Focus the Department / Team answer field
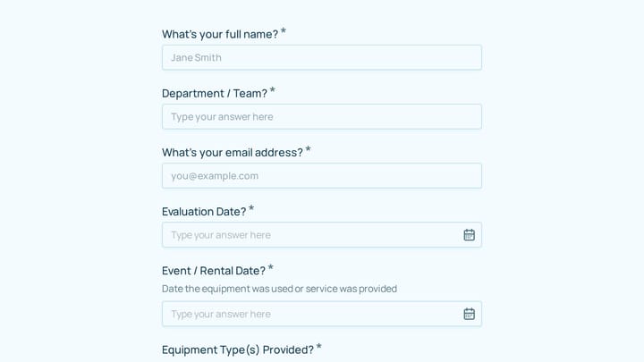This screenshot has width=644, height=362. pos(322,116)
